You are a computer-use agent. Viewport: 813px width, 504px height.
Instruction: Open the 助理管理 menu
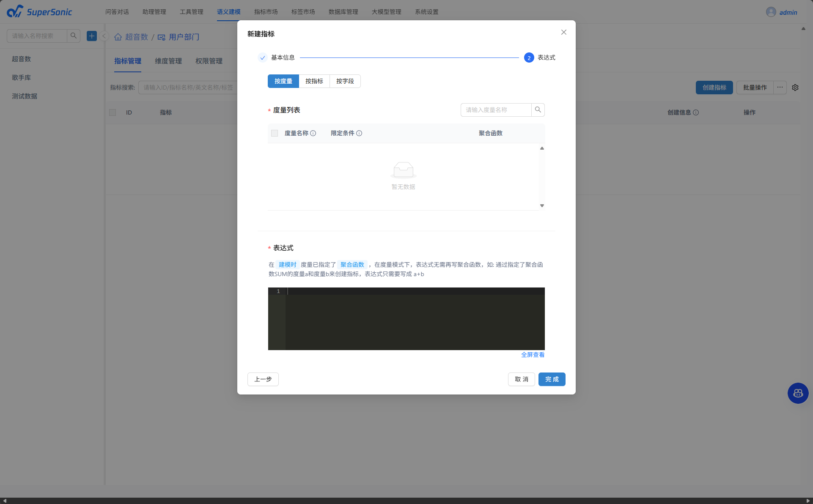tap(154, 12)
